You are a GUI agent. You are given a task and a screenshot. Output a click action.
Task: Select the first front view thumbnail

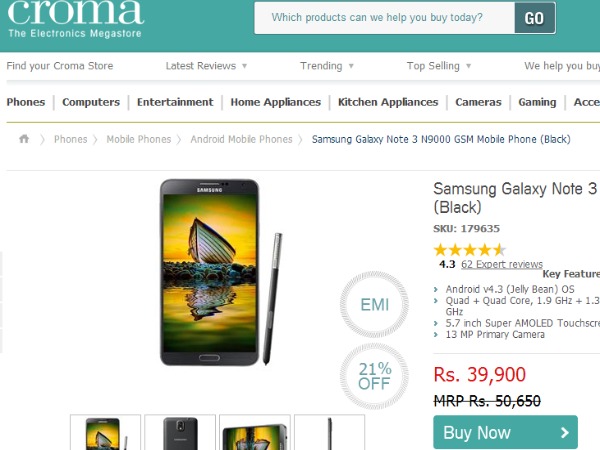click(106, 432)
